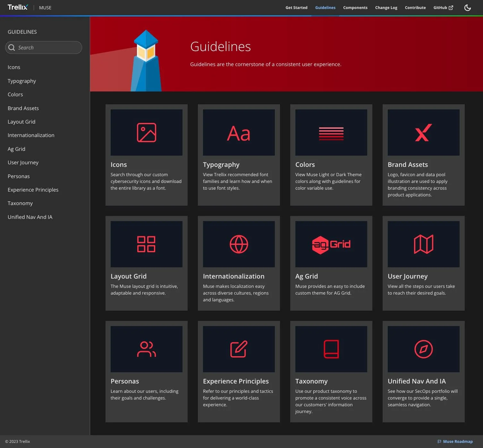This screenshot has width=483, height=448.
Task: Click the Muse Roadmap footer link
Action: 455,442
